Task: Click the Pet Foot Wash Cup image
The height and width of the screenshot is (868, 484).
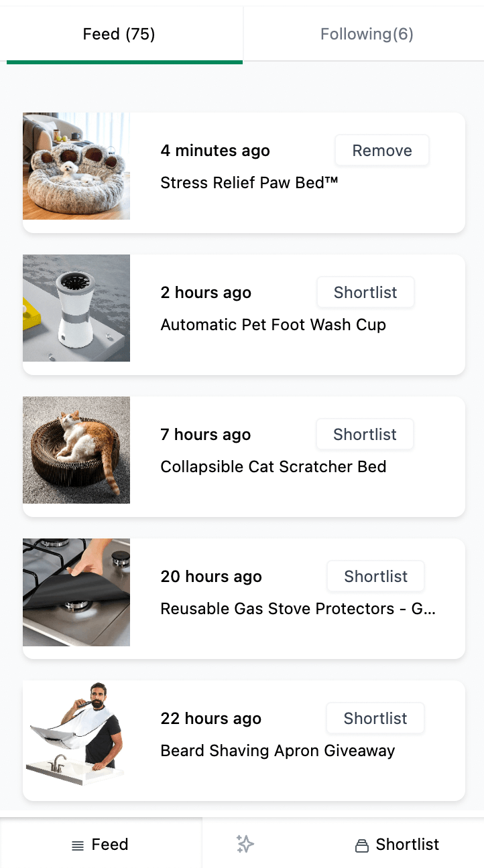Action: (76, 308)
